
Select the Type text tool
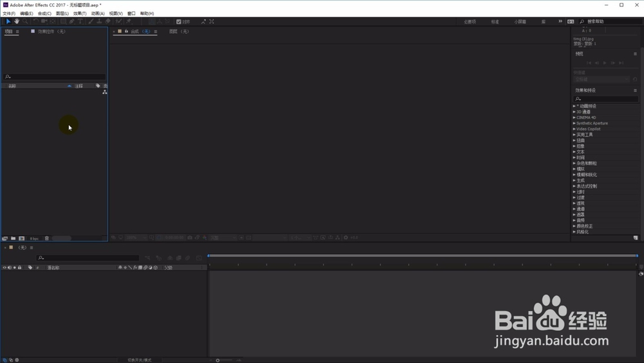[80, 21]
